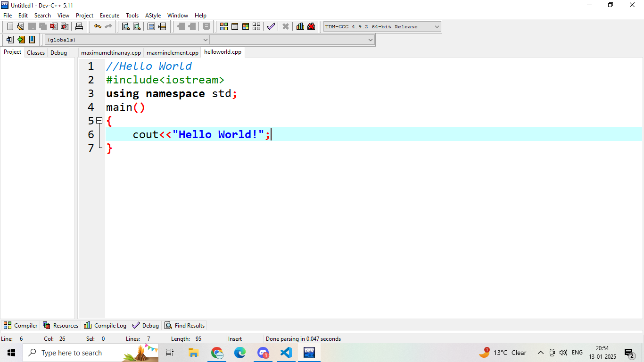The height and width of the screenshot is (362, 644).
Task: Open the Compiler bottom panel tab
Action: [x=21, y=326]
